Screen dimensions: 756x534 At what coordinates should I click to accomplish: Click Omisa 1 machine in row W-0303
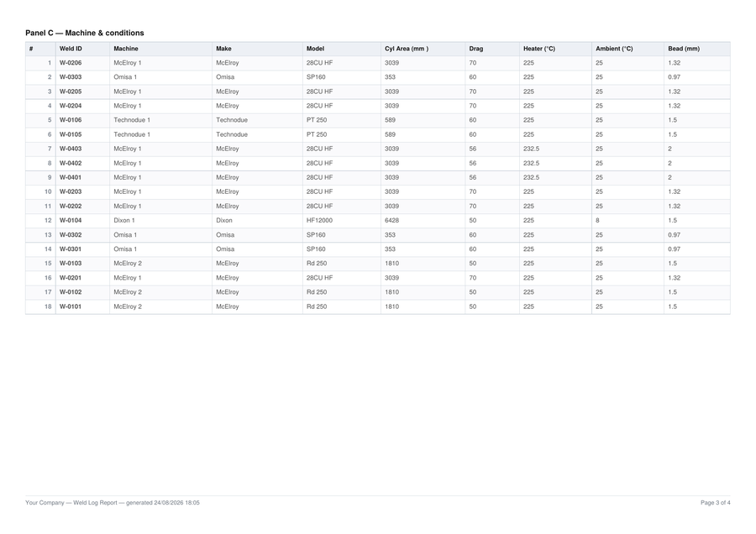[x=125, y=77]
